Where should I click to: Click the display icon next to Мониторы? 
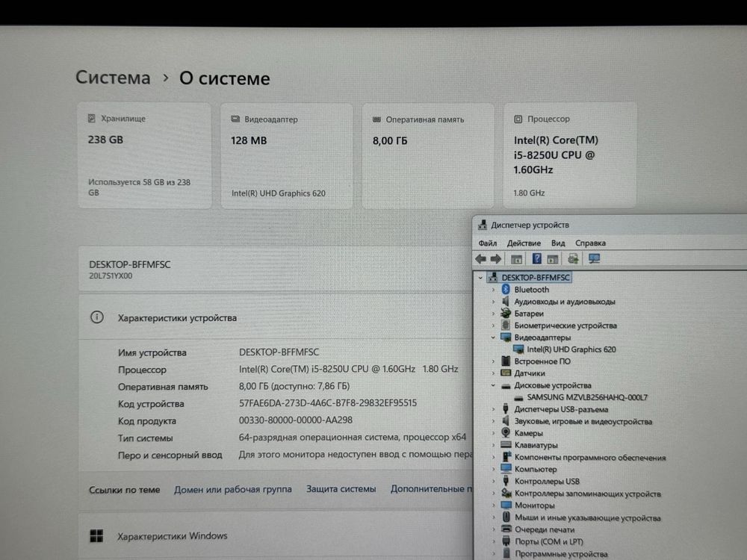[x=506, y=505]
